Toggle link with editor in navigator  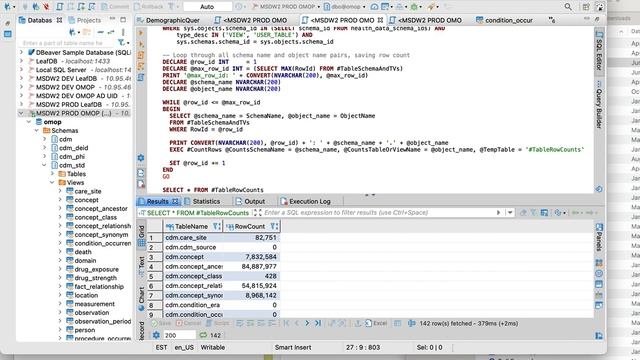tap(111, 32)
